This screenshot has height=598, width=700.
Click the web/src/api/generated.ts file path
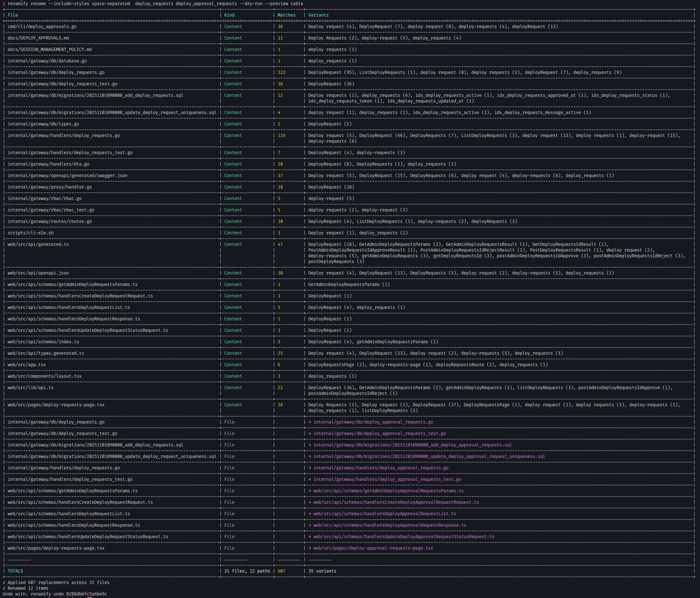(38, 245)
